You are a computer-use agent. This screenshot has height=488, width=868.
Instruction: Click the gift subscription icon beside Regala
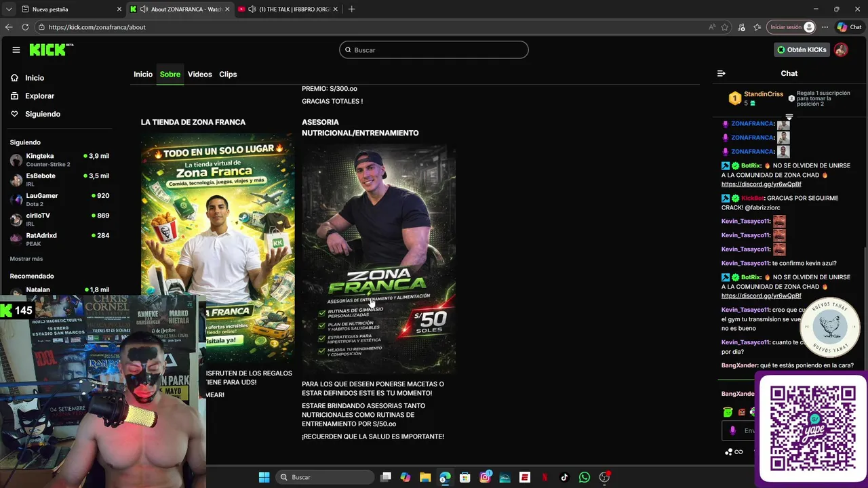pyautogui.click(x=791, y=98)
